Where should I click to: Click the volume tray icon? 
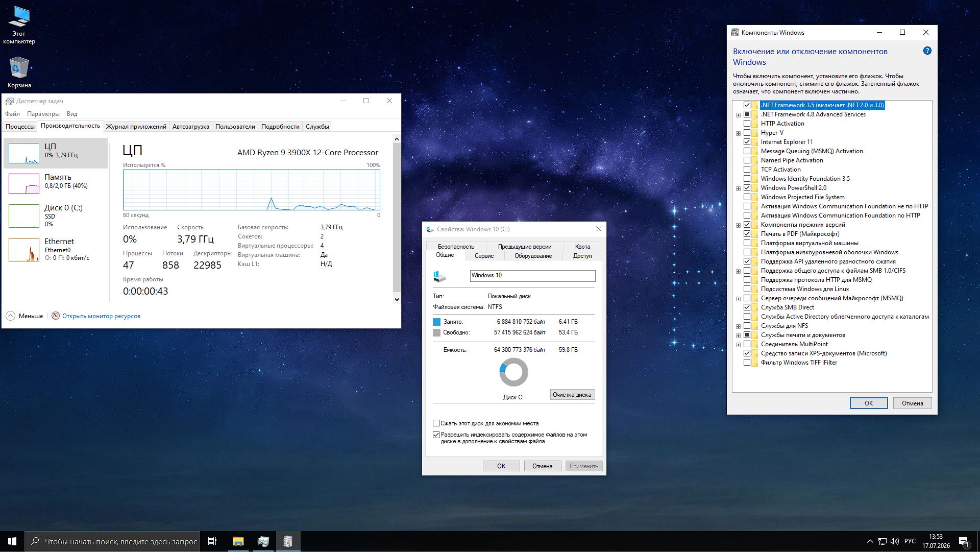[x=895, y=541]
